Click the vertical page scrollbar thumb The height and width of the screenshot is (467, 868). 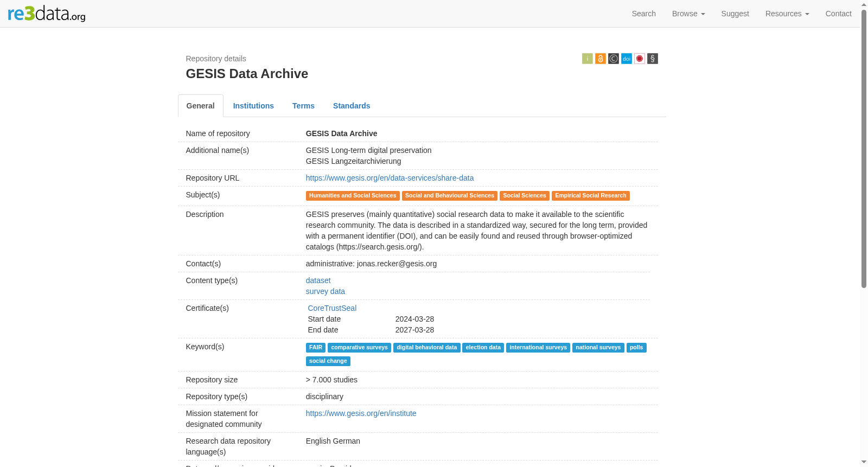[864, 149]
